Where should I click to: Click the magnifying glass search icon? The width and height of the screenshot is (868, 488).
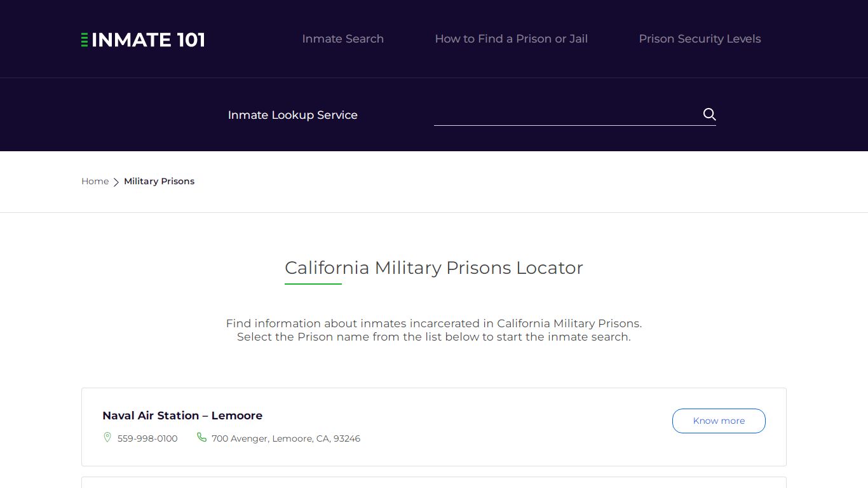709,114
